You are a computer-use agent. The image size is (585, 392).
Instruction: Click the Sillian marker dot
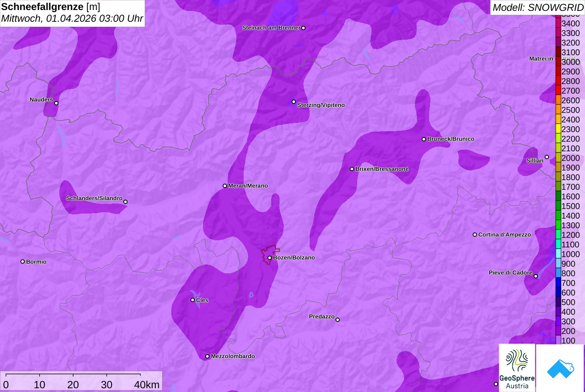coord(547,157)
